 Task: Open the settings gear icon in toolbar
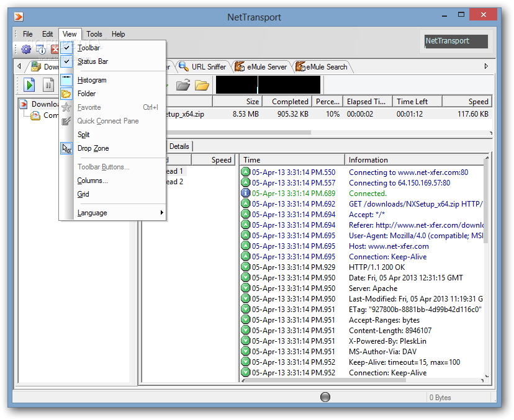click(x=26, y=50)
